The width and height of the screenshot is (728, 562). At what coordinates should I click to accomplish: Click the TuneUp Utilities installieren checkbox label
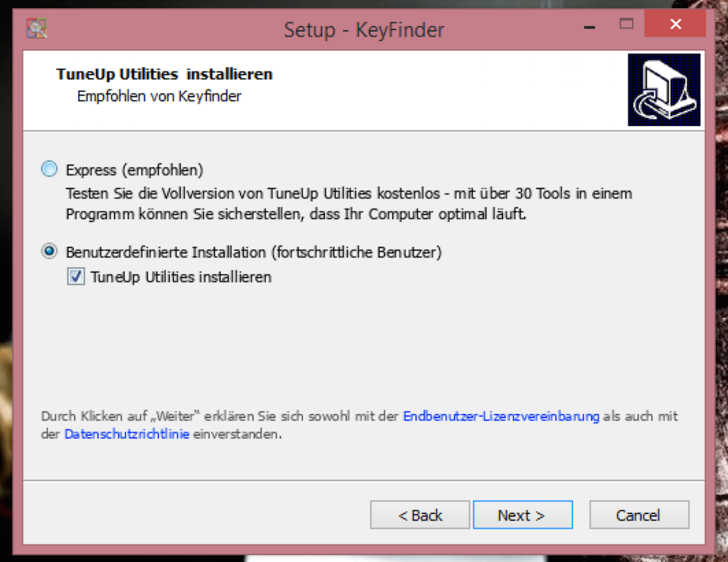[x=181, y=277]
